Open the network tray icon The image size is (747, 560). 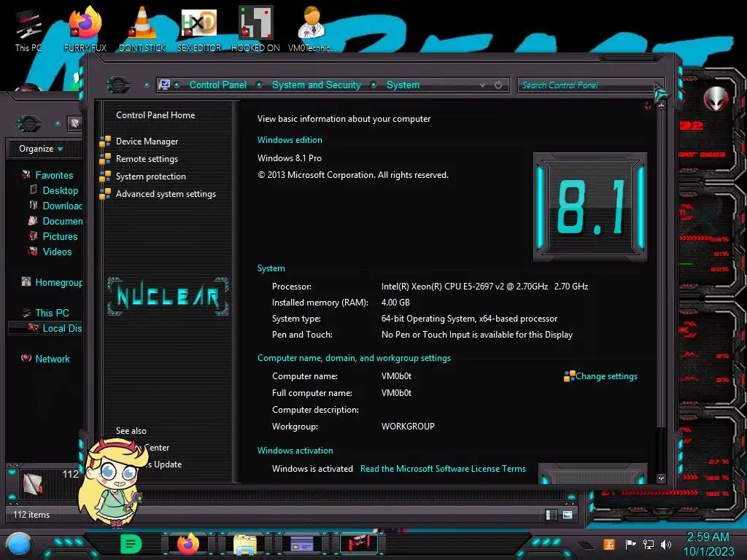[649, 544]
